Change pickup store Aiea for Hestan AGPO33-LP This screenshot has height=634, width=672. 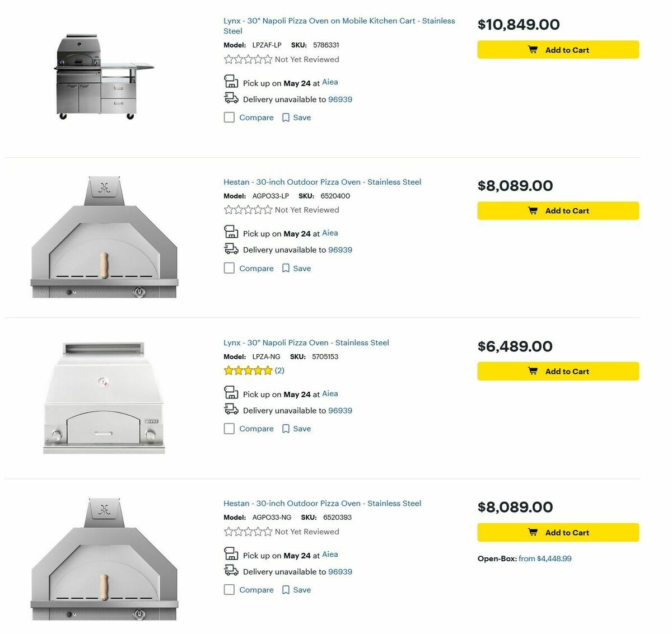330,233
